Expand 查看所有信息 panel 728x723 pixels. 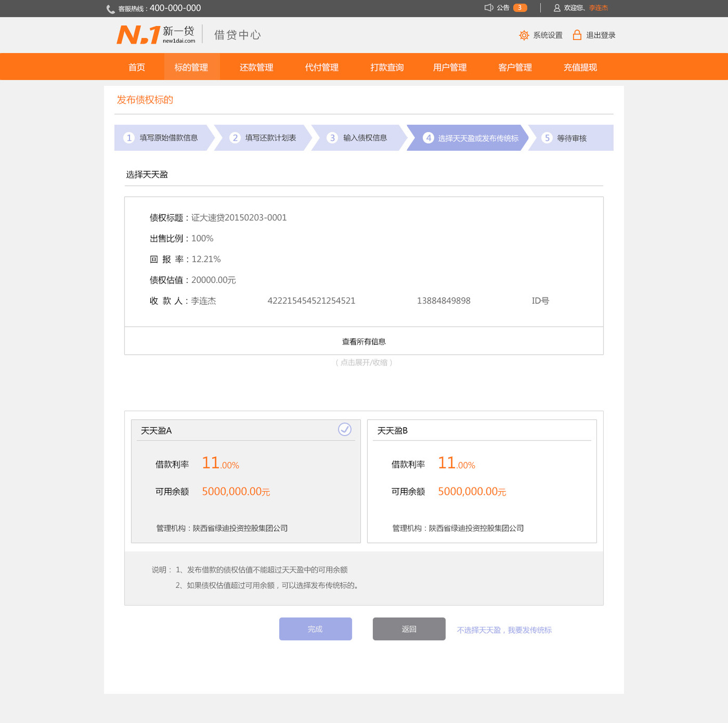pyautogui.click(x=364, y=341)
